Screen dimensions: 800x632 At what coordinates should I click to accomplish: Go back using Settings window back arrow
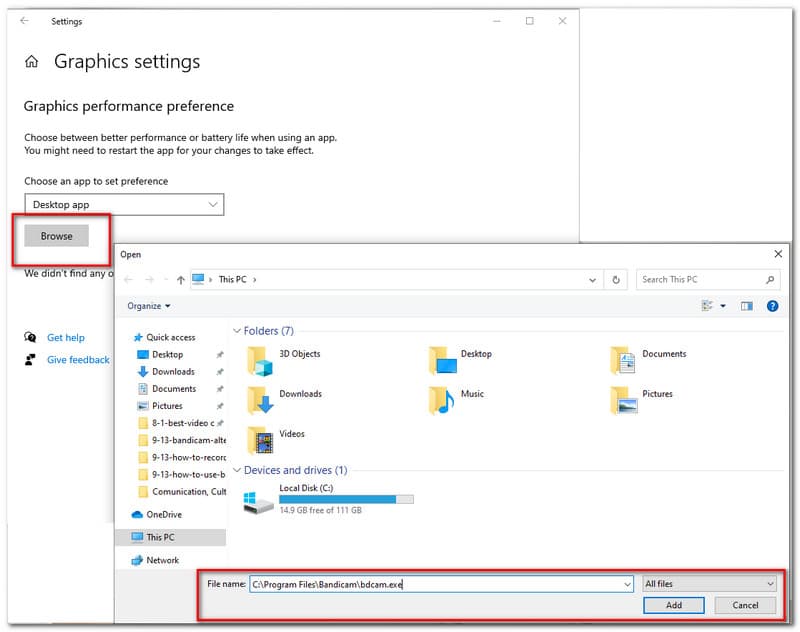pos(24,21)
